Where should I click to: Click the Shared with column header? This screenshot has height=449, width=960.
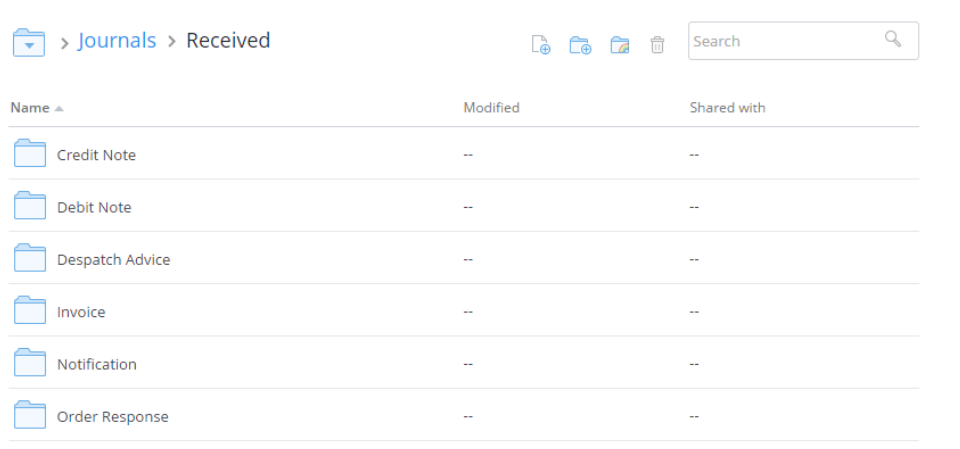(727, 108)
